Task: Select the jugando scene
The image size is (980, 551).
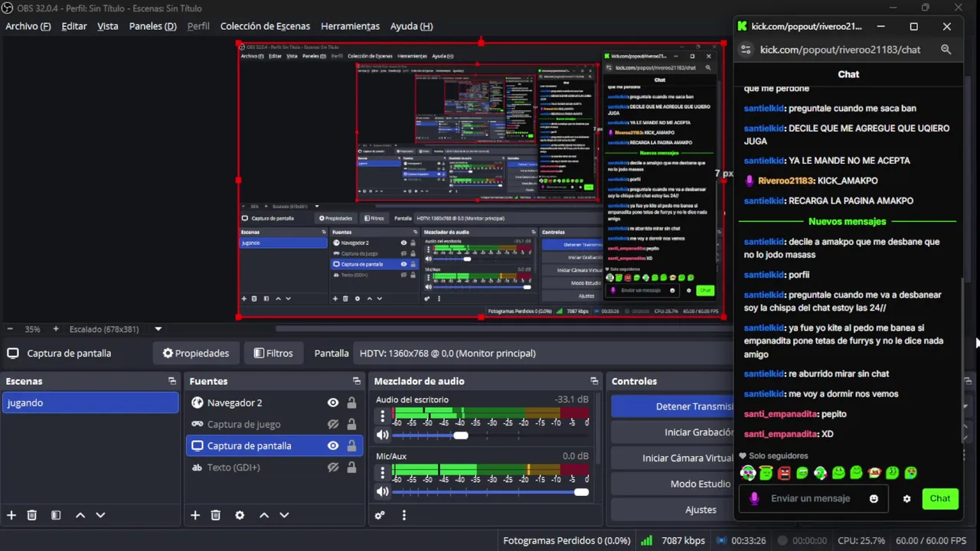Action: [90, 403]
